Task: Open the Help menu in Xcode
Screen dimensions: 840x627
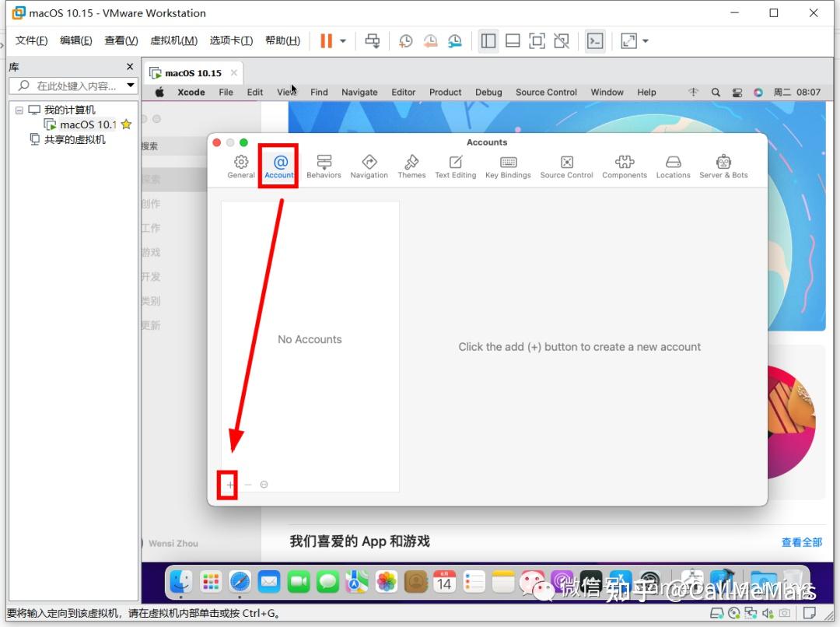Action: click(x=646, y=92)
